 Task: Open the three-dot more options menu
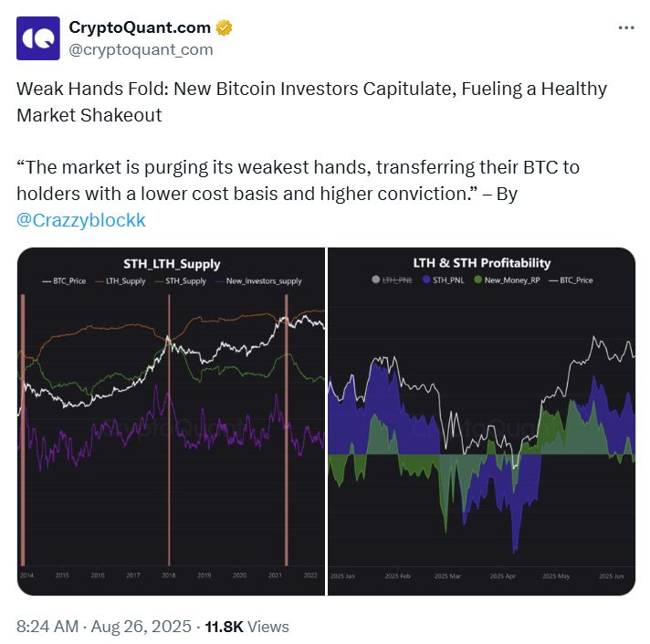[626, 27]
